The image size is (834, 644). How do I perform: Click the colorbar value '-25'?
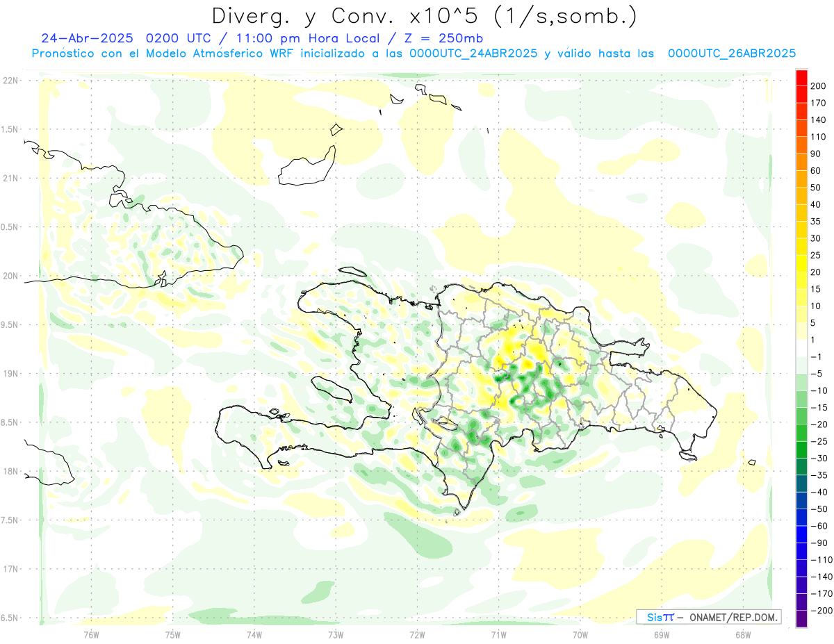(x=818, y=441)
